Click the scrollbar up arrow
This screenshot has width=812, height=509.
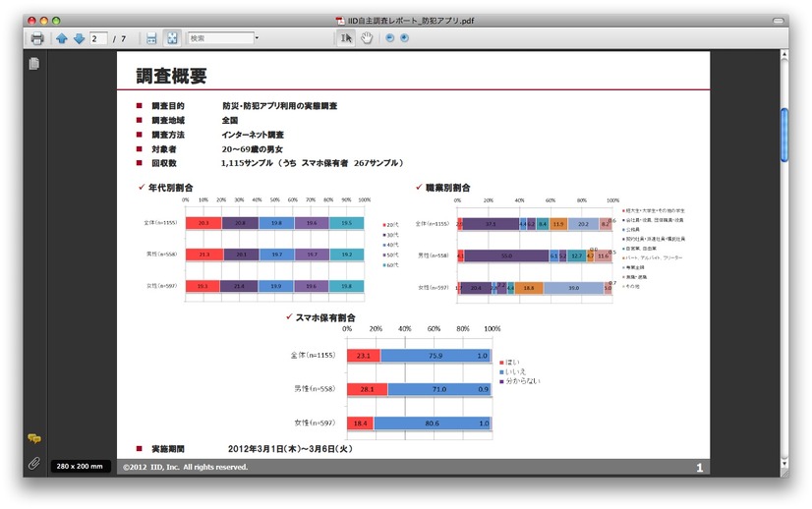[x=784, y=54]
